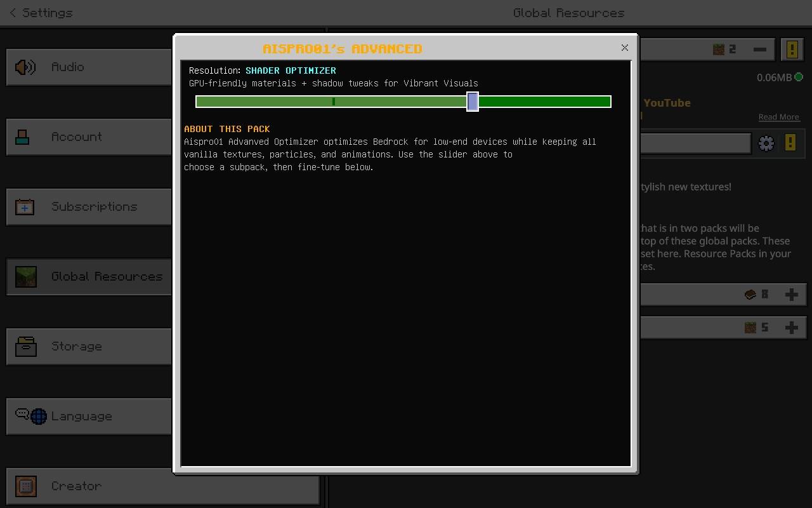Click the subpack slider handle
Viewport: 812px width, 508px height.
(x=473, y=102)
